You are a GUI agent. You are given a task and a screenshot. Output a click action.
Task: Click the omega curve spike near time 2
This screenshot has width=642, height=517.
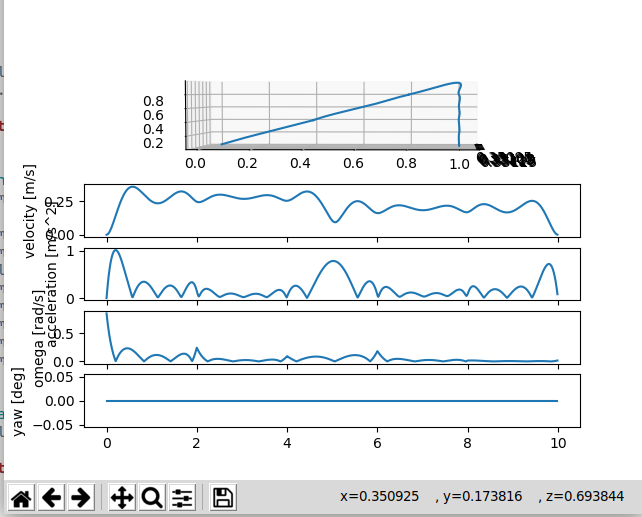coord(196,348)
